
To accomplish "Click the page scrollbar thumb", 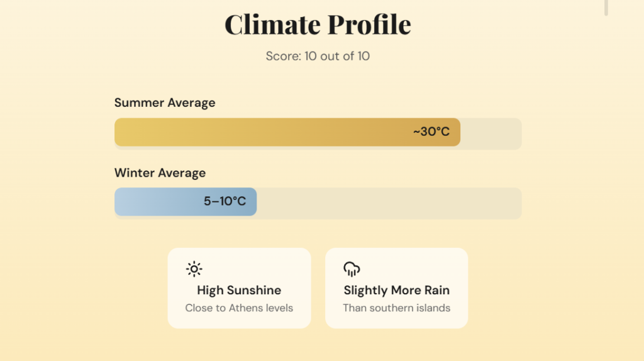I will (x=606, y=6).
